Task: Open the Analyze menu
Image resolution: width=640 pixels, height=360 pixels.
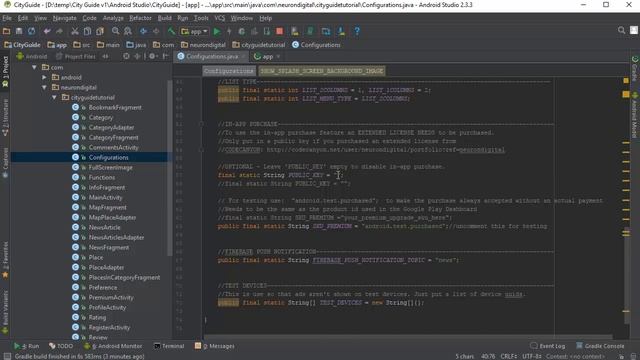Action: pos(113,18)
